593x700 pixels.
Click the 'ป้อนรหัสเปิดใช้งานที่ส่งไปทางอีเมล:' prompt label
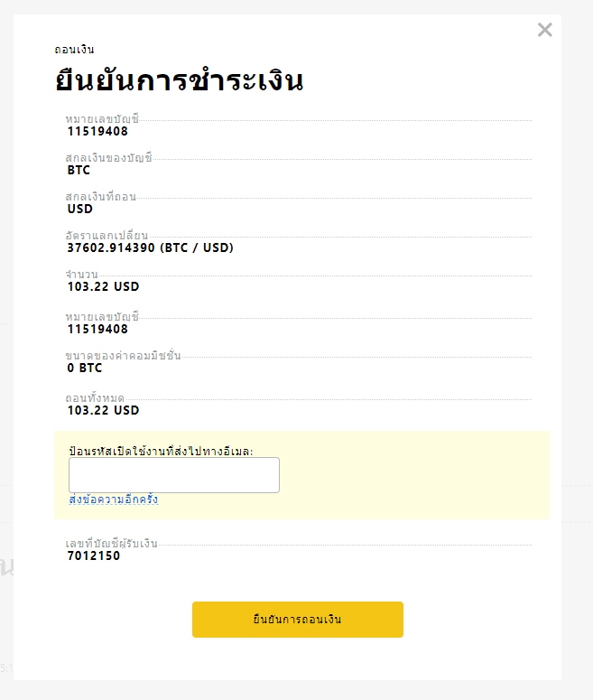[161, 451]
